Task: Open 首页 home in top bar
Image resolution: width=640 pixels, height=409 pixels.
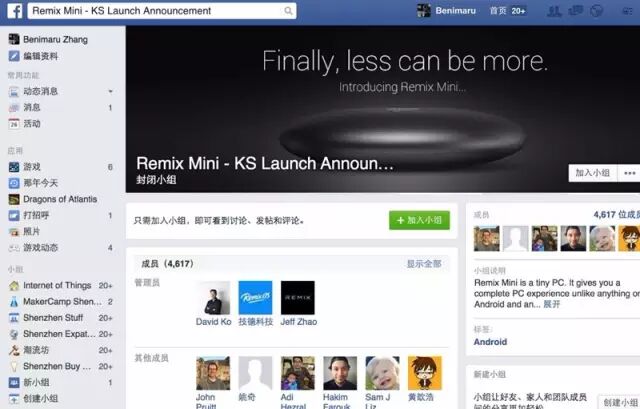Action: tap(498, 11)
